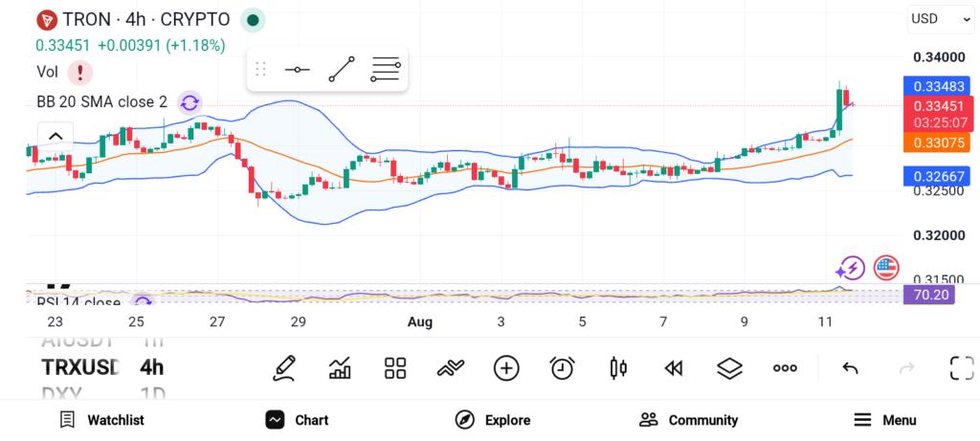980x441 pixels.
Task: Select the trend line drawing tool
Action: (342, 69)
